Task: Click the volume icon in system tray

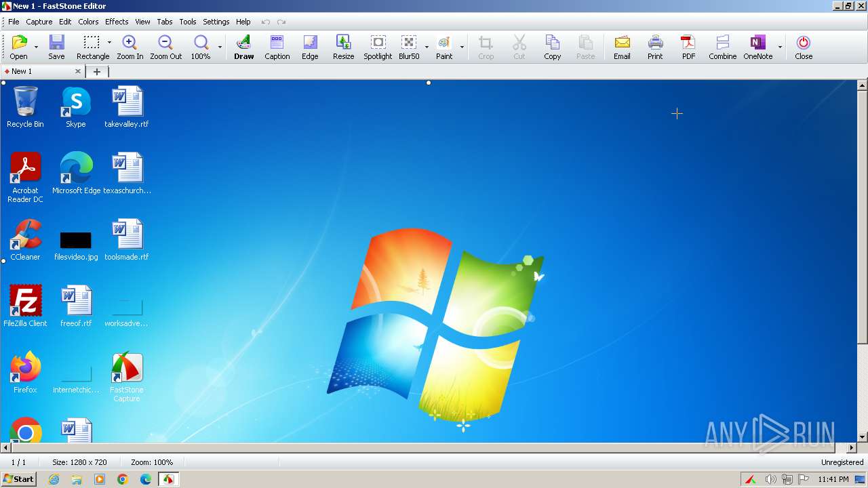Action: [x=770, y=479]
